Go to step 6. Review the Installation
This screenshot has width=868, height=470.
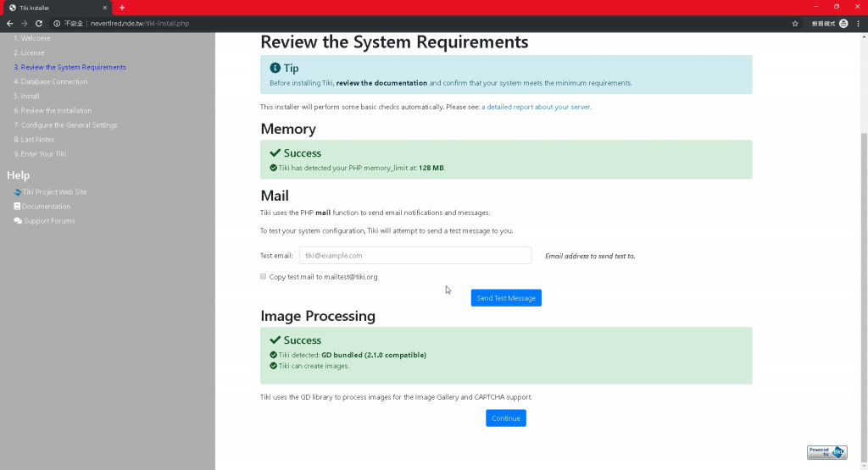pyautogui.click(x=53, y=111)
